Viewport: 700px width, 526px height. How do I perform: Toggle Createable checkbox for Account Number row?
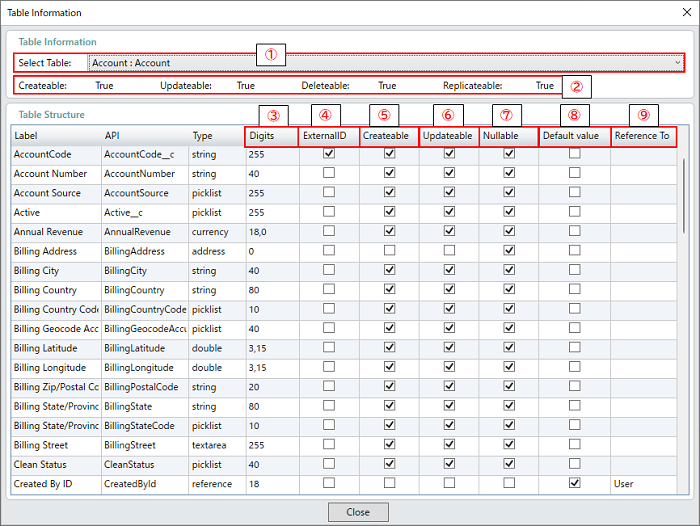click(x=389, y=173)
